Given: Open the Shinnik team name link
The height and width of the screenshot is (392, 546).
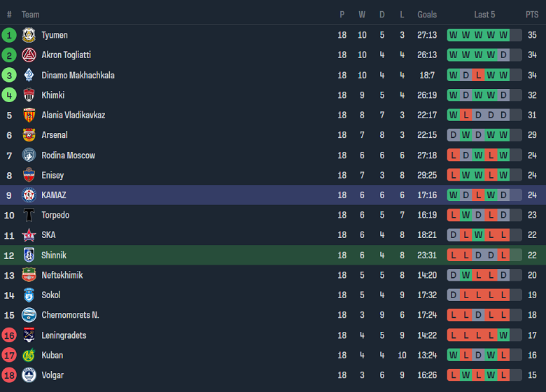Looking at the screenshot, I should [x=53, y=255].
